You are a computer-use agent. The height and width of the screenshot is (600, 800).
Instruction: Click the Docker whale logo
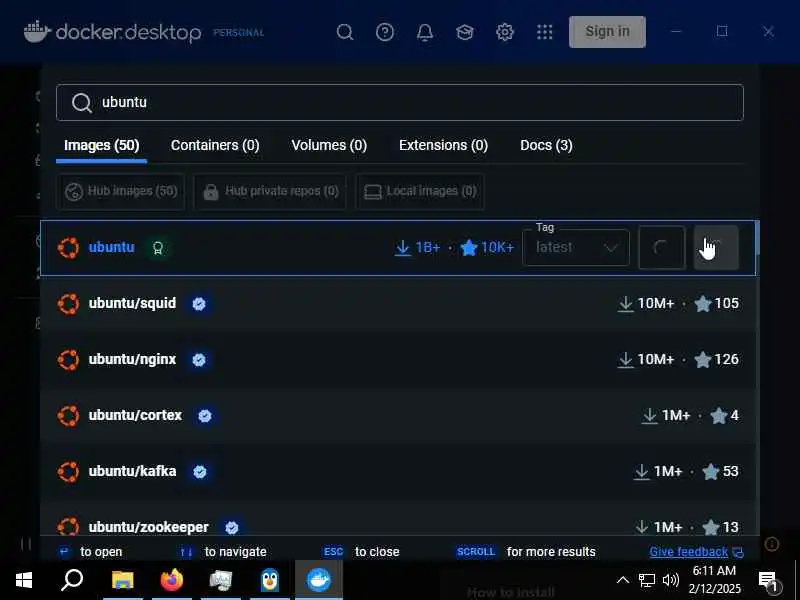[x=37, y=32]
